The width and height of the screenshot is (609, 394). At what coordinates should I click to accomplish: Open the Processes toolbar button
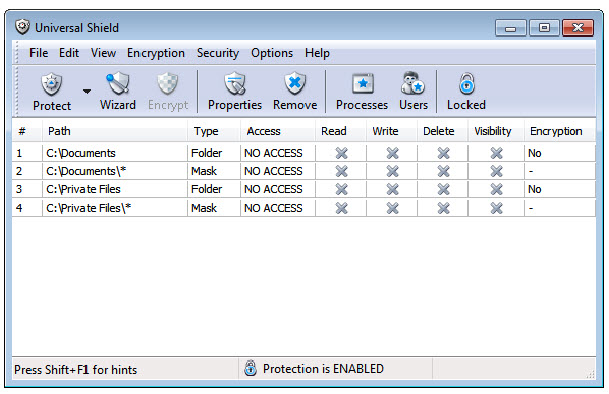362,91
